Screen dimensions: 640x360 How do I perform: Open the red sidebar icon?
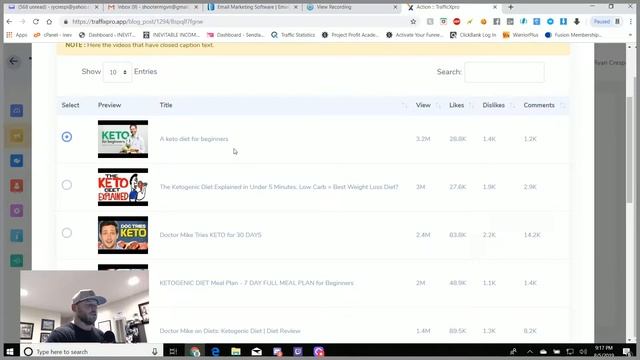[17, 186]
